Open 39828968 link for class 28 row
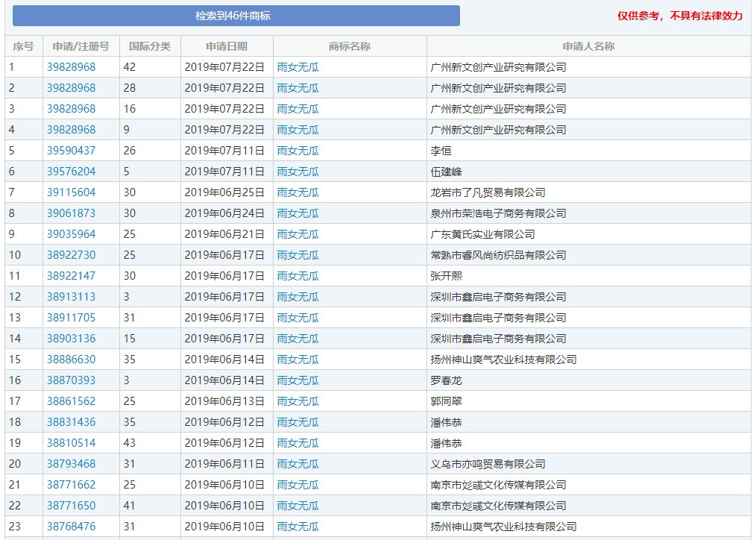The image size is (756, 540). click(x=72, y=88)
